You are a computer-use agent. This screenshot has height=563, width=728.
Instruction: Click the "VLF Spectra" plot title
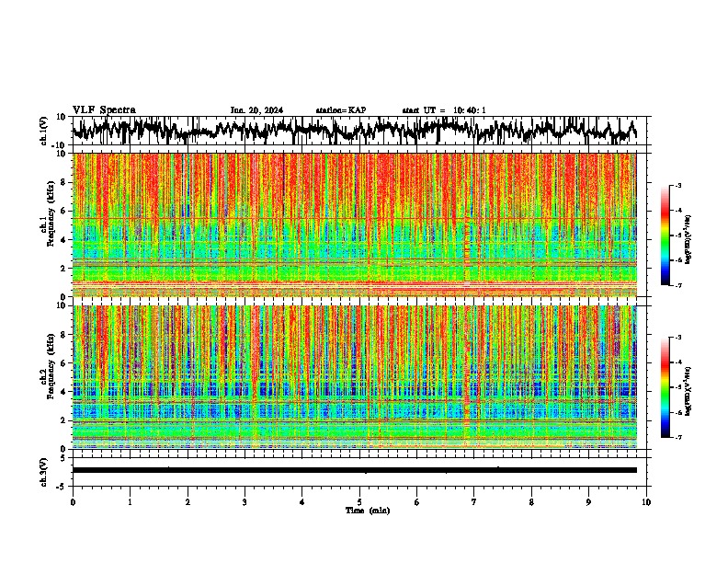tap(104, 110)
